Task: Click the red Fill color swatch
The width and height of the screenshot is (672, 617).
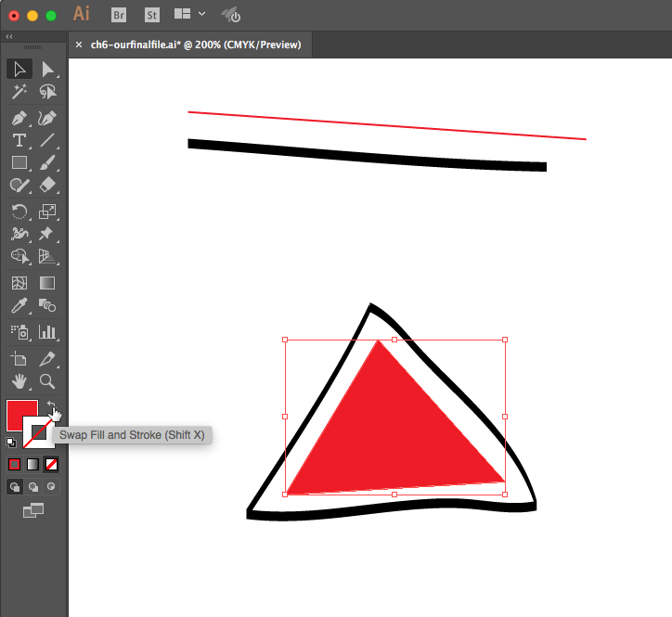Action: 19,413
